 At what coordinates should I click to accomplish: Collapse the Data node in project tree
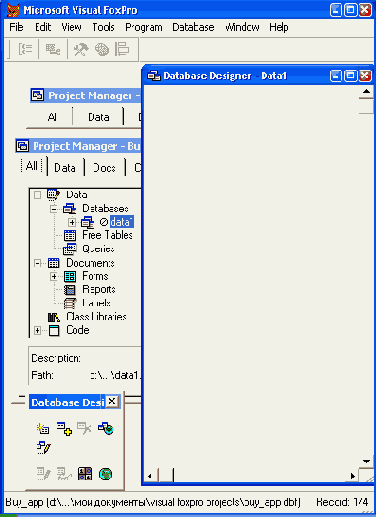click(x=37, y=195)
